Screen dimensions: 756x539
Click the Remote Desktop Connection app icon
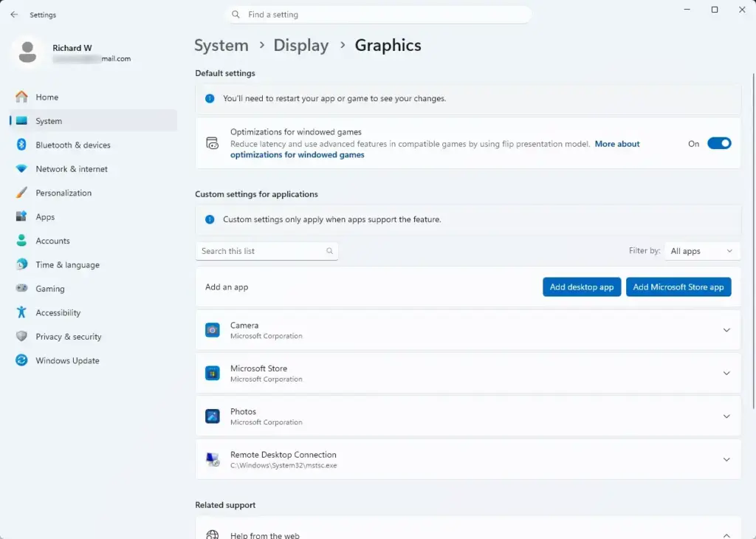(x=212, y=459)
